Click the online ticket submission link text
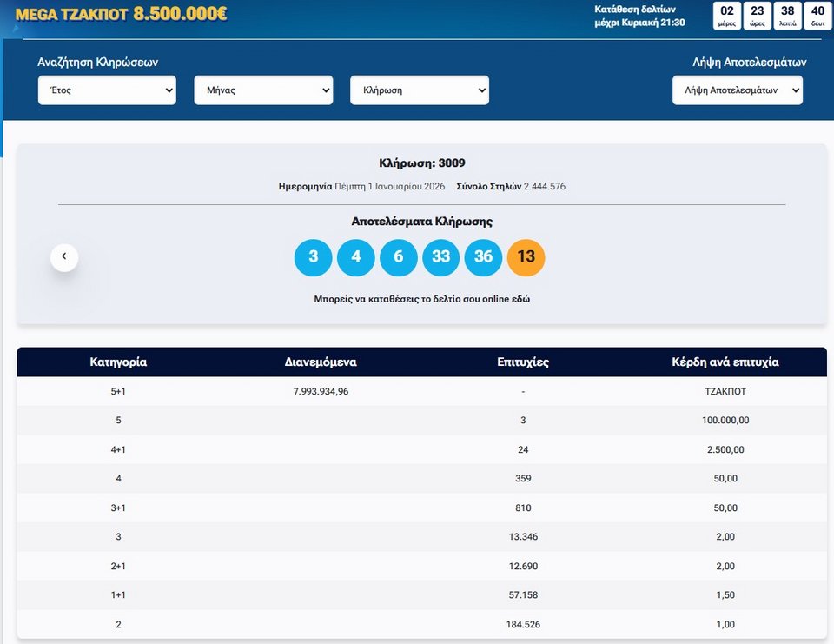834x644 pixels. 421,299
